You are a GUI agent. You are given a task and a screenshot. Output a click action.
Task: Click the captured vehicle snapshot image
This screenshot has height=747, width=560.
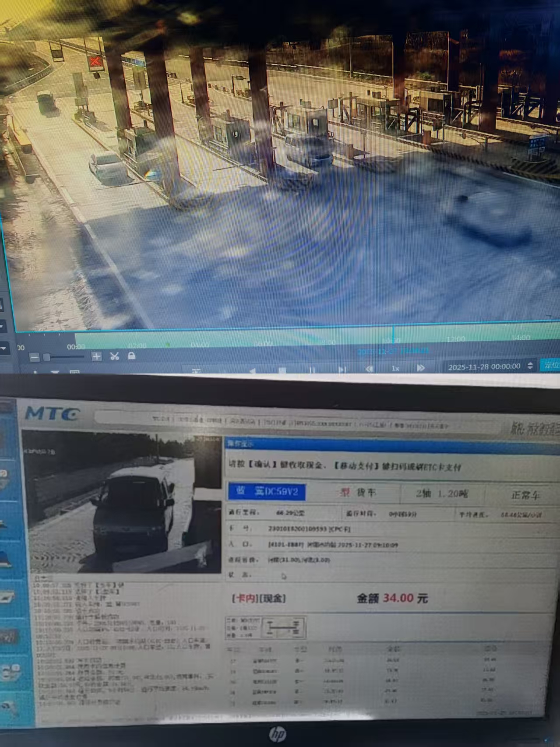point(122,501)
